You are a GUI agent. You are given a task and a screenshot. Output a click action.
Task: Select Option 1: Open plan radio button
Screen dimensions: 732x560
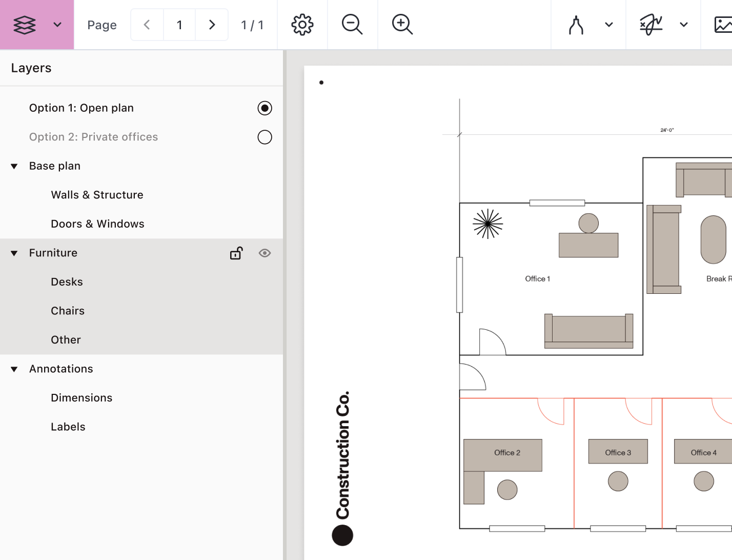coord(265,108)
